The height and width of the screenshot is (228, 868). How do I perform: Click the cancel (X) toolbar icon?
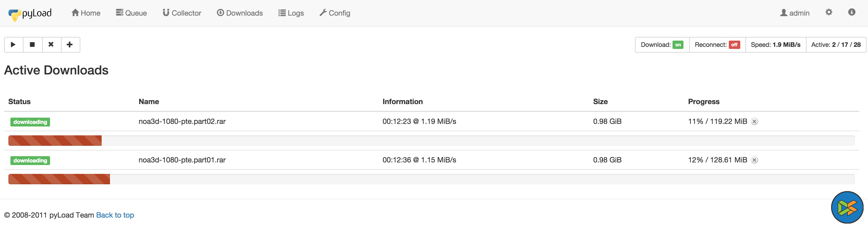[x=51, y=45]
